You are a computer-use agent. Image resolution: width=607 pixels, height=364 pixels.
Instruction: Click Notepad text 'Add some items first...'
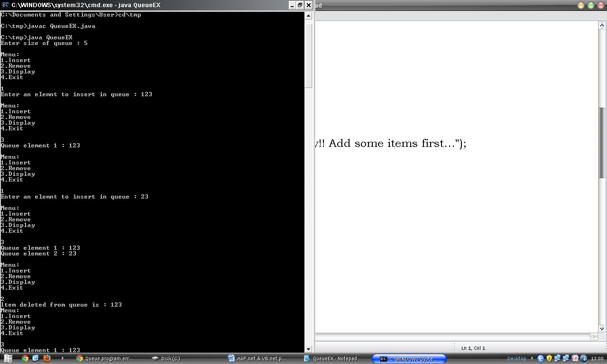392,143
